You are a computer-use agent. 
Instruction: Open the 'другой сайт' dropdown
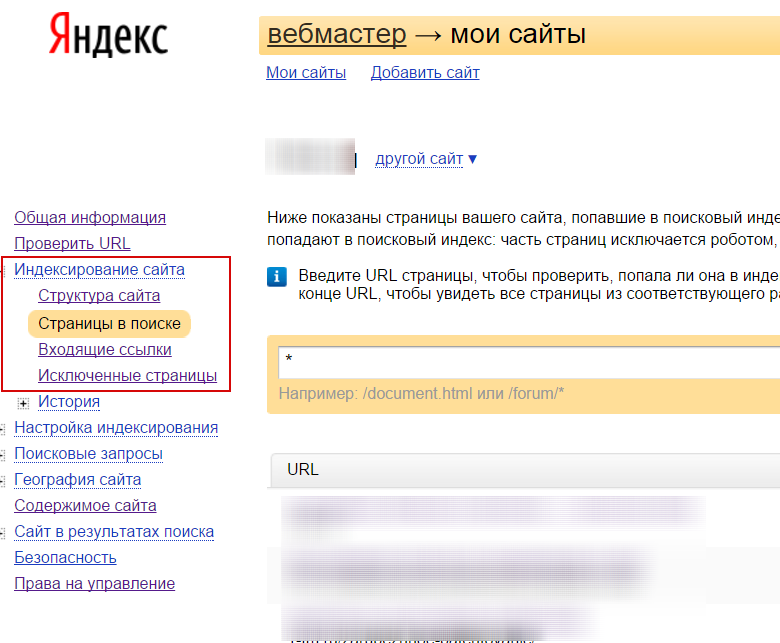click(x=426, y=159)
